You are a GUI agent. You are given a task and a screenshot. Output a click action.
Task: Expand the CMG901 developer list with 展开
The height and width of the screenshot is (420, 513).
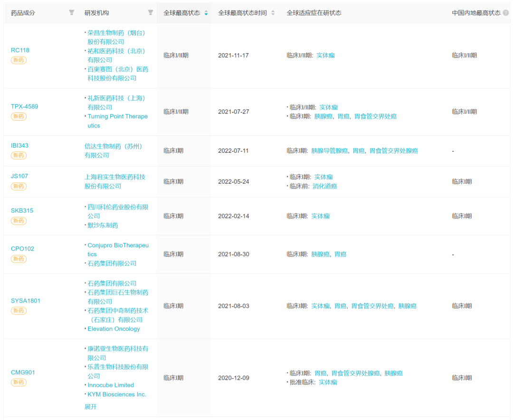91,407
